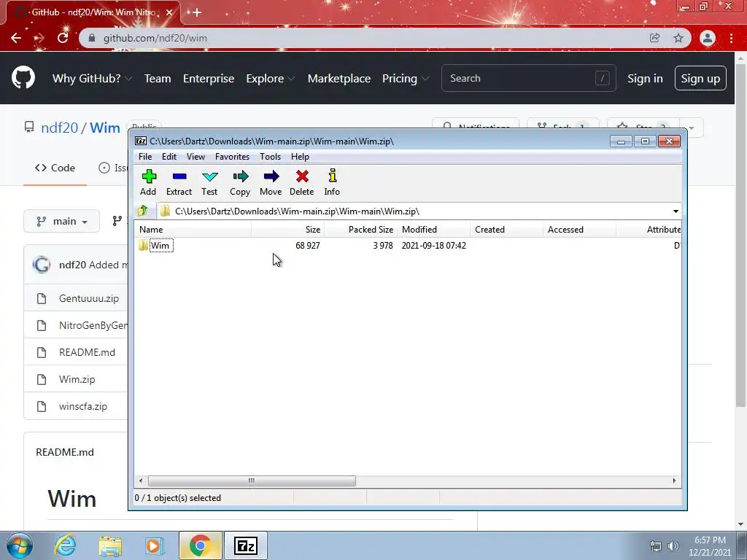Click the network tray icon
The width and height of the screenshot is (747, 560).
[x=656, y=546]
